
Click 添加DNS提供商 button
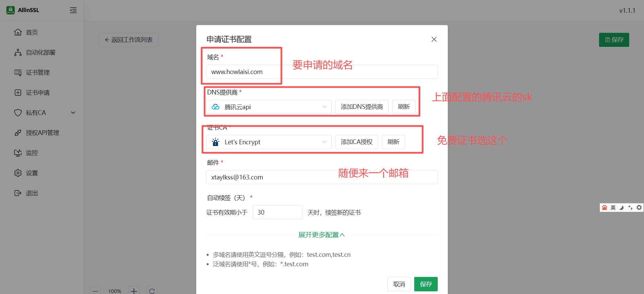tap(362, 107)
